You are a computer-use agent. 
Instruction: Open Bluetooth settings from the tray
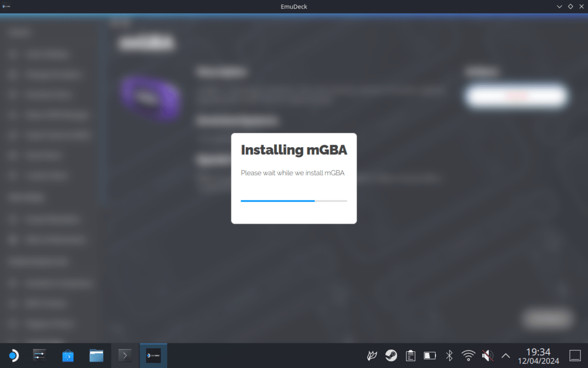tap(449, 355)
